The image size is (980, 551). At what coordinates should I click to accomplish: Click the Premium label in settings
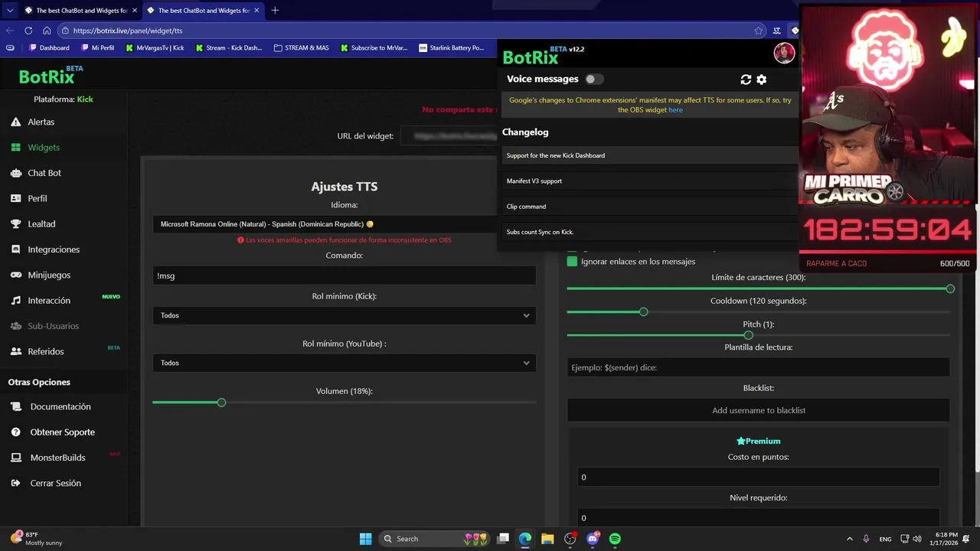(758, 442)
